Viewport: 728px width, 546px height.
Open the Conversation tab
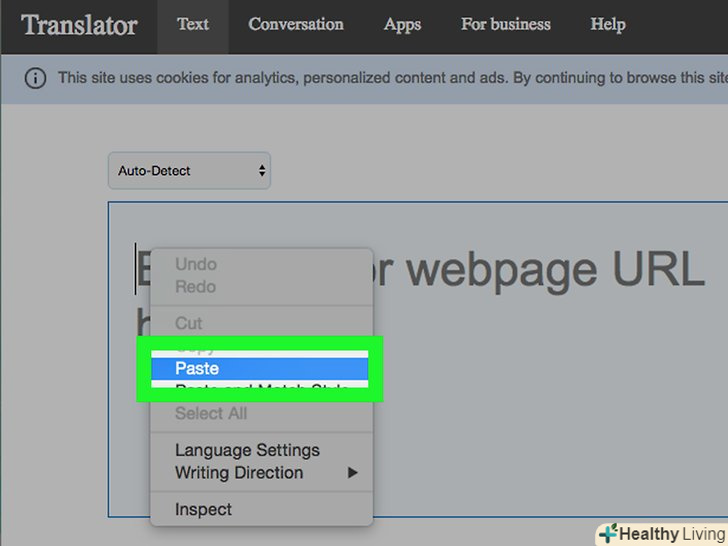[x=296, y=25]
